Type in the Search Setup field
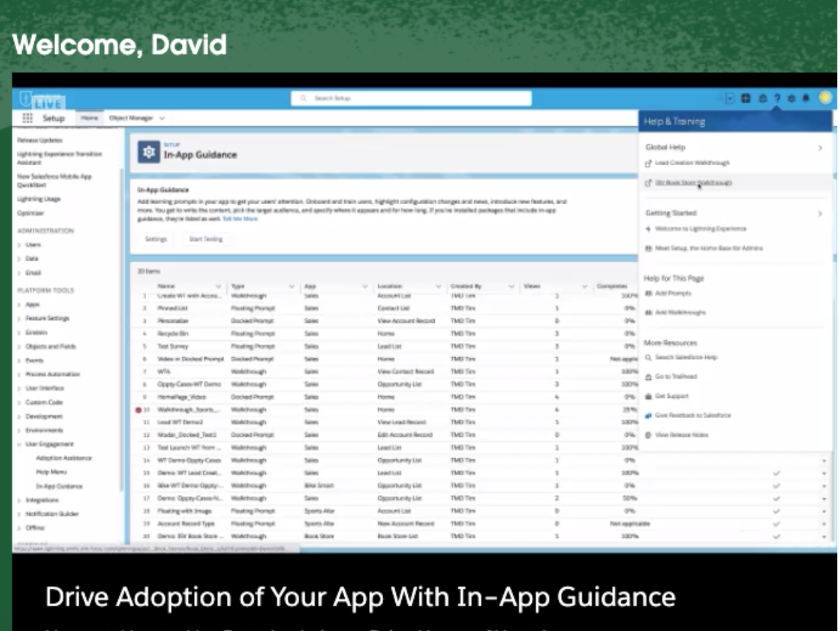This screenshot has width=840, height=631. point(411,99)
